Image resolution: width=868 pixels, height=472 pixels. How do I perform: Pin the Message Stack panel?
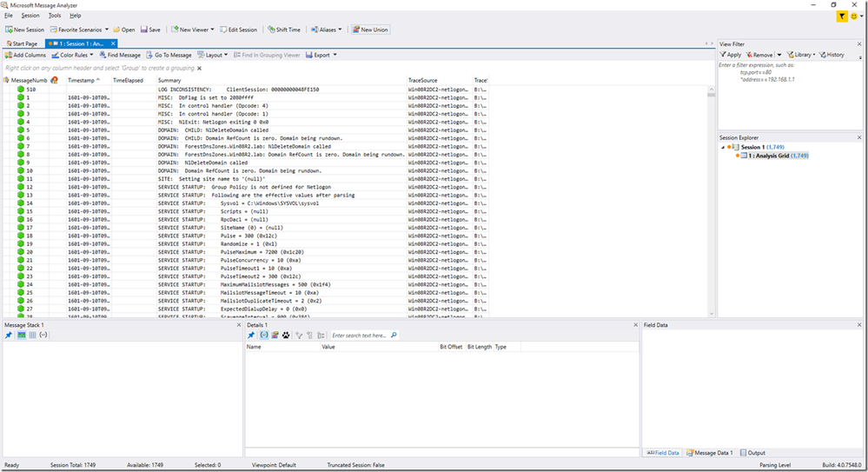(9, 336)
